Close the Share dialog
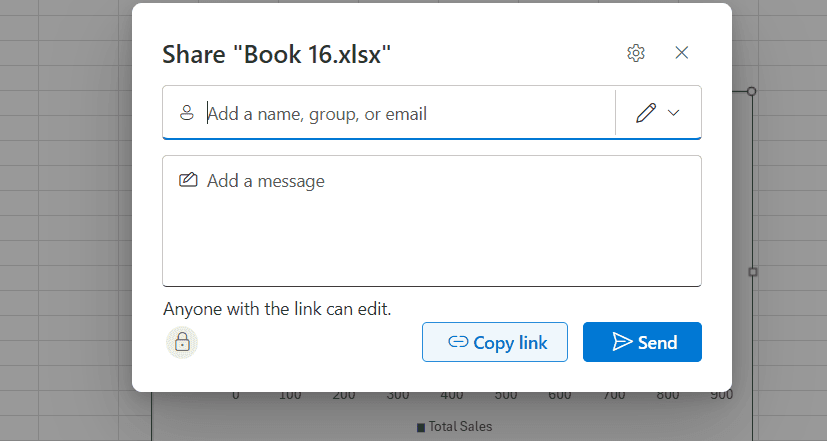The height and width of the screenshot is (441, 827). coord(681,53)
